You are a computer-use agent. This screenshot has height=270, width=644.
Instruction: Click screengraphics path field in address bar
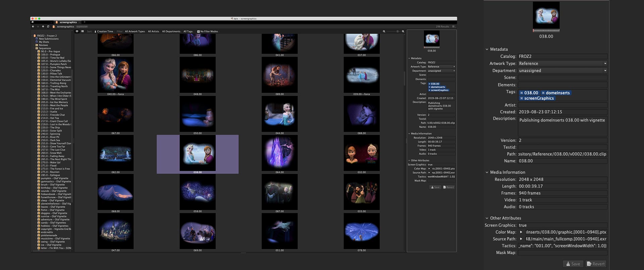coord(65,27)
